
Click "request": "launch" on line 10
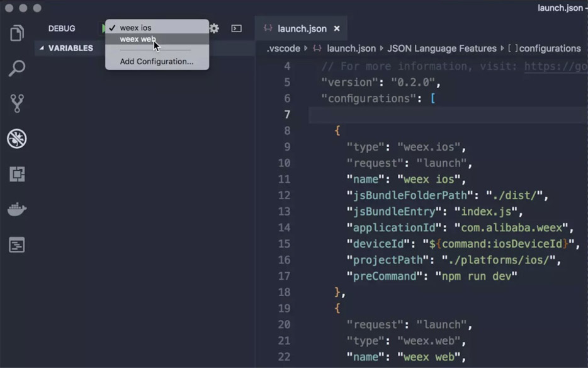click(409, 163)
